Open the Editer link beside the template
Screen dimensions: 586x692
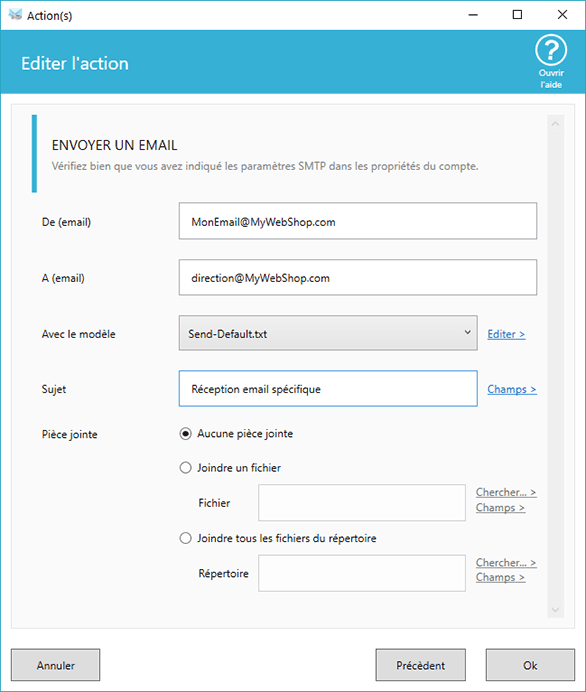(x=506, y=334)
